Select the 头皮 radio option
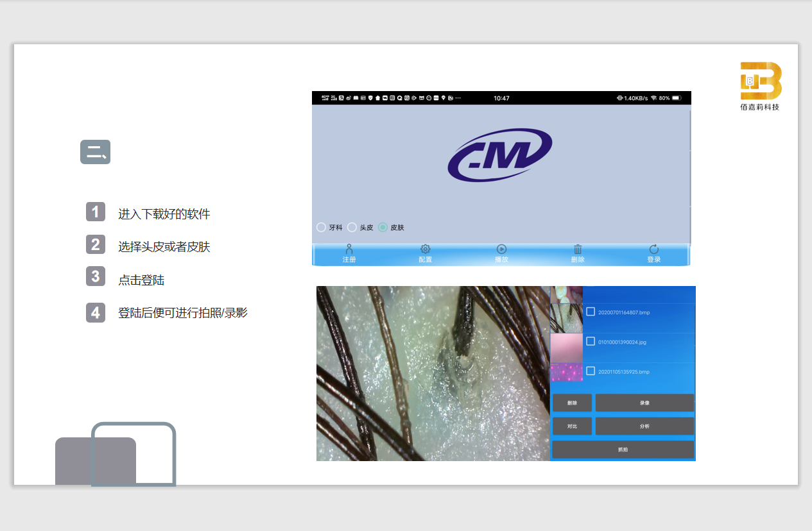This screenshot has width=812, height=531. (x=352, y=228)
